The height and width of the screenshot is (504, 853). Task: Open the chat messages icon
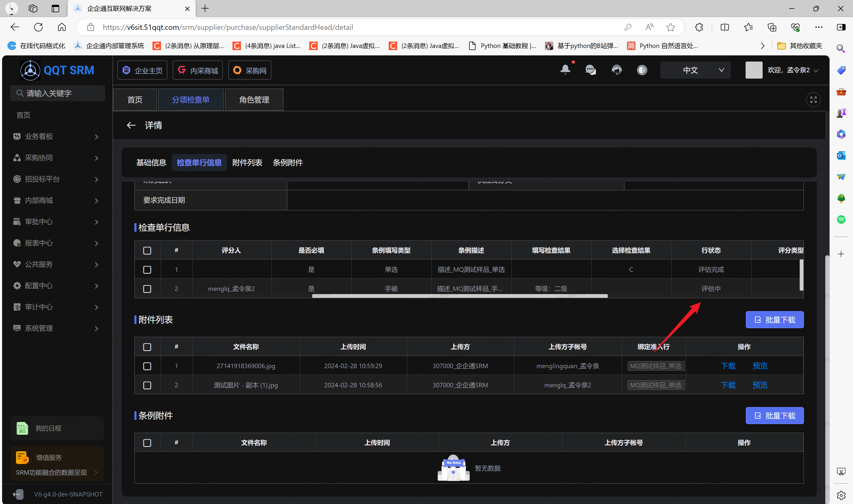[x=591, y=70]
